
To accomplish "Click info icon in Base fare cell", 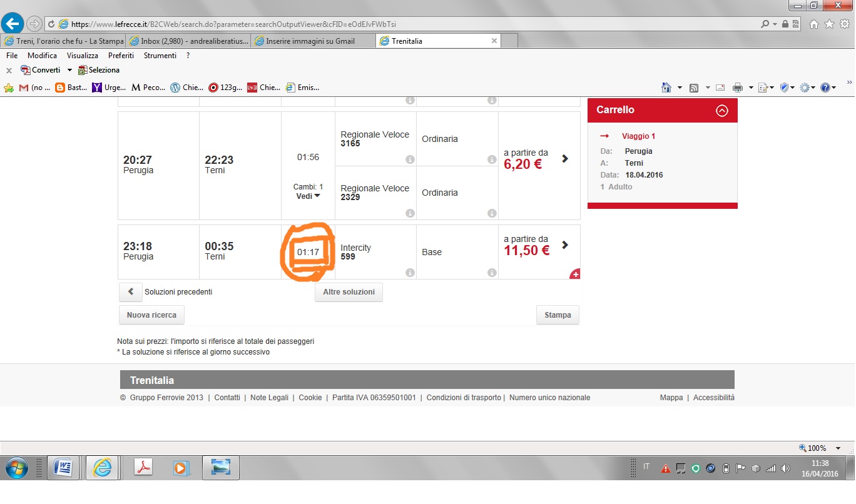I will coord(492,273).
